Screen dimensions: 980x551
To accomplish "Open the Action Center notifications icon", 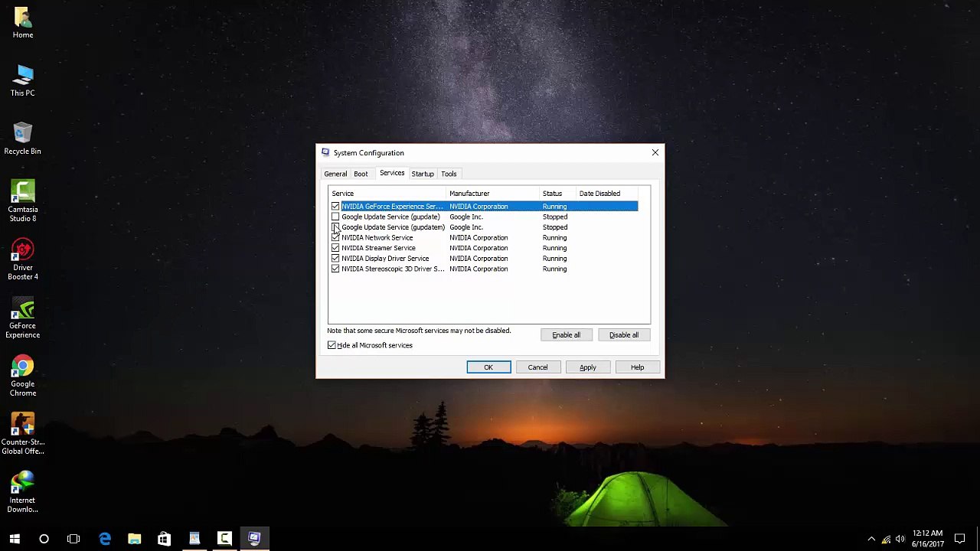I will coord(959,539).
